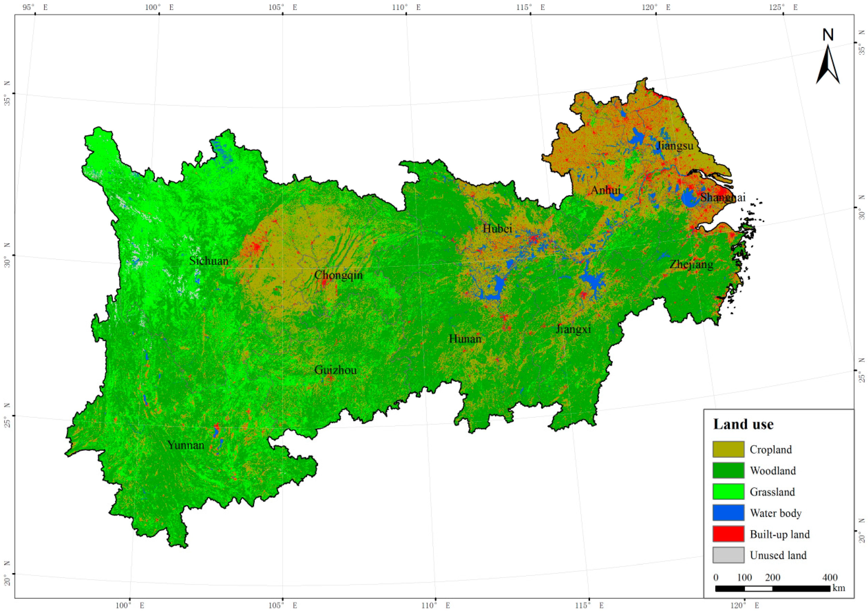This screenshot has height=612, width=868.
Task: Click the Guizhou province label
Action: [x=335, y=370]
